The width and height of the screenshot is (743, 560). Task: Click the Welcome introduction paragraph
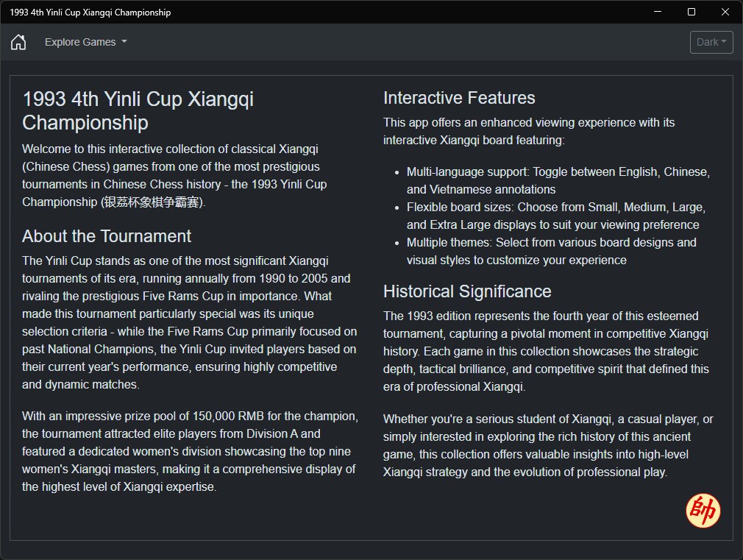174,175
